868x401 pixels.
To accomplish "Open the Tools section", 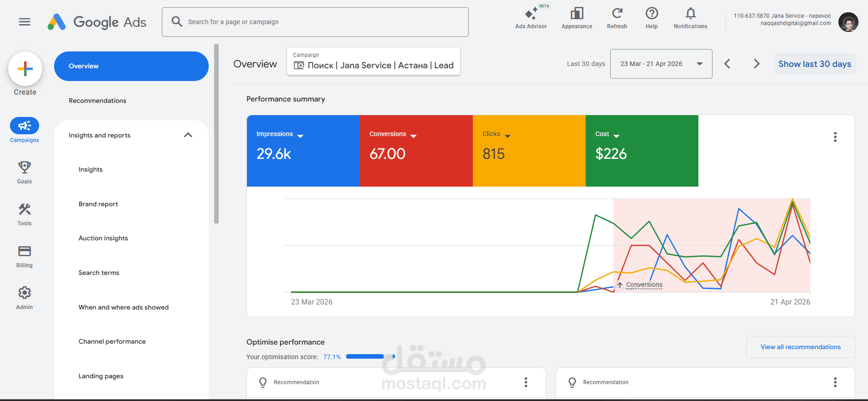I will 25,214.
